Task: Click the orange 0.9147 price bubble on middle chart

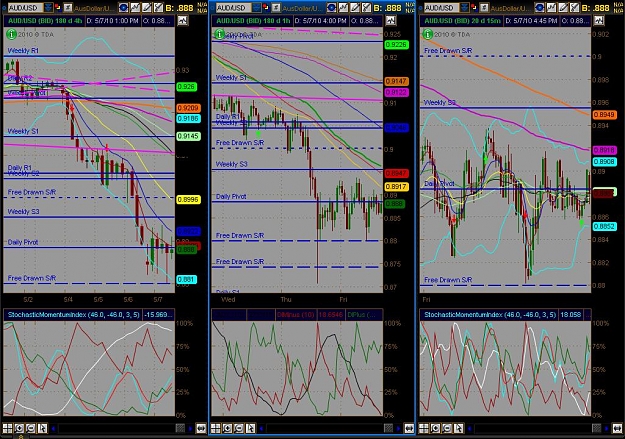Action: click(x=396, y=81)
